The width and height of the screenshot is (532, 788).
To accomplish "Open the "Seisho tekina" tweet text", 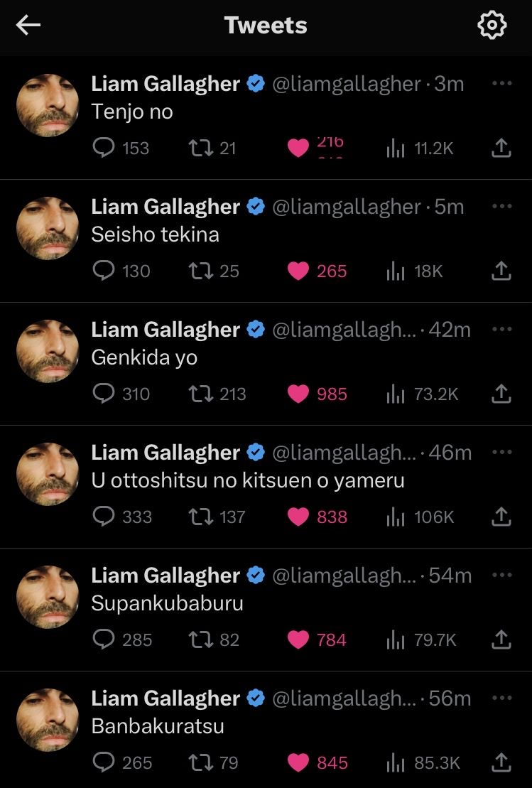I will pos(156,234).
